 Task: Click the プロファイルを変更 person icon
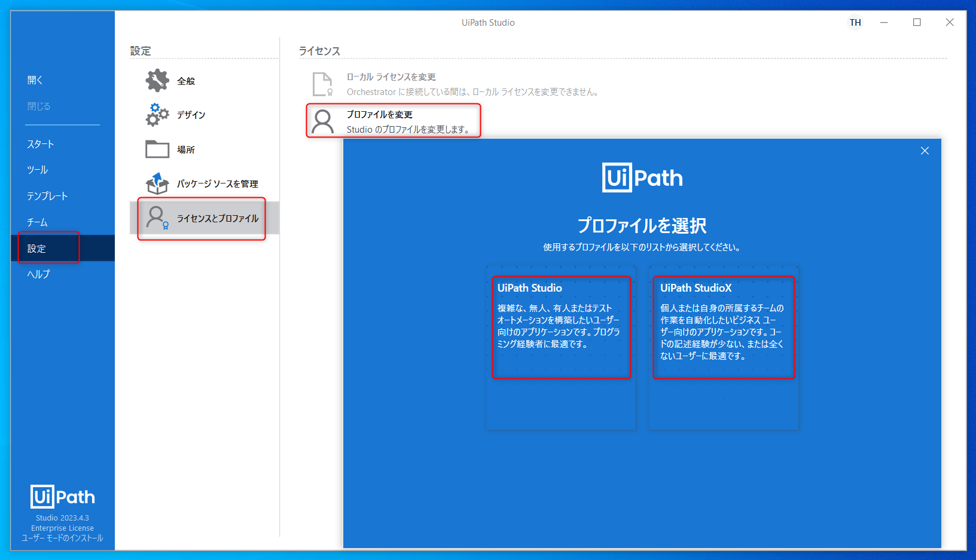[324, 120]
